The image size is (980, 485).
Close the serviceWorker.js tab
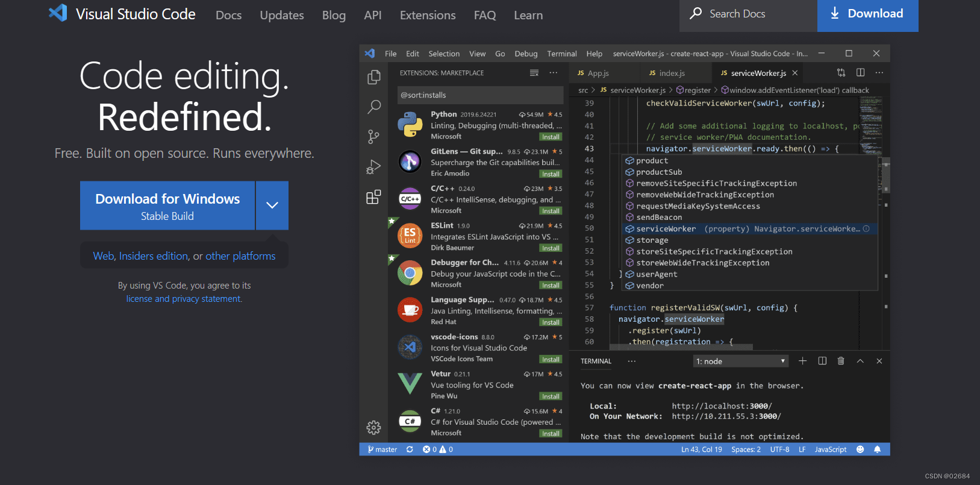795,73
